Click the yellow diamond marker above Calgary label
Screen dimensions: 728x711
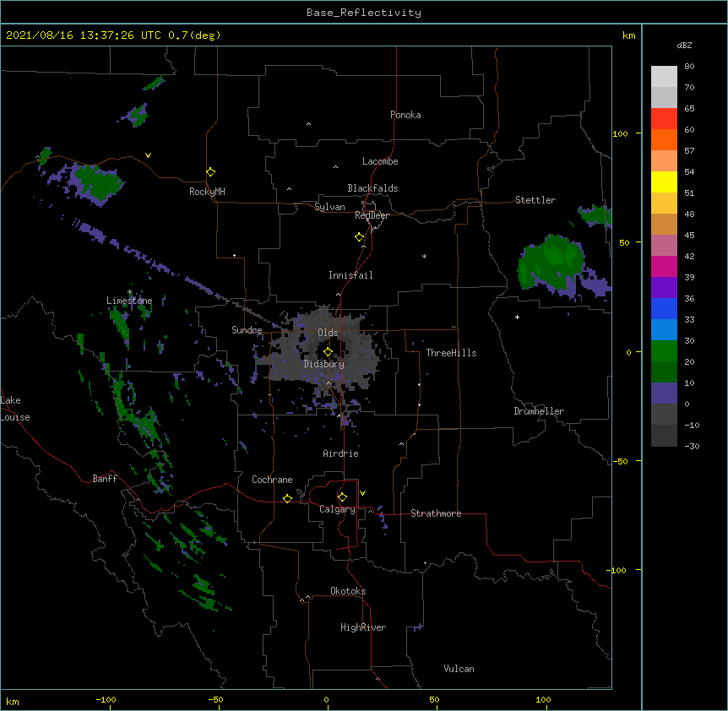click(x=342, y=497)
